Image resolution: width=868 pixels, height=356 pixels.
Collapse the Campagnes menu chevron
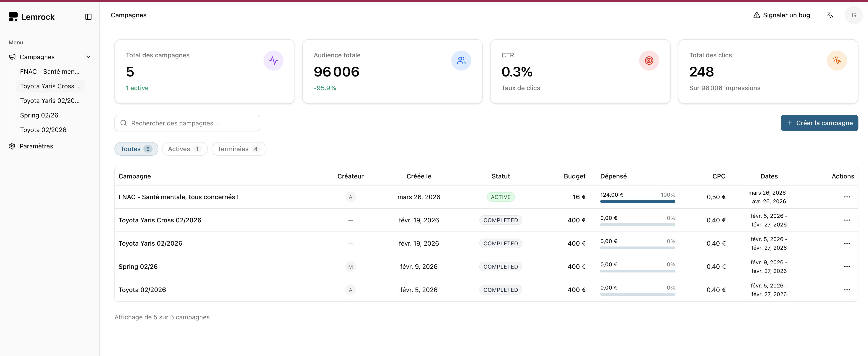pos(88,57)
